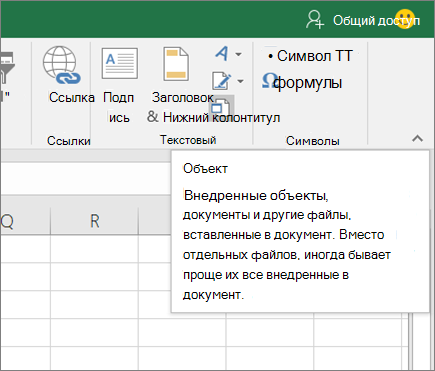The image size is (435, 371).
Task: Click the Ссылка label under the globe
Action: [x=72, y=98]
